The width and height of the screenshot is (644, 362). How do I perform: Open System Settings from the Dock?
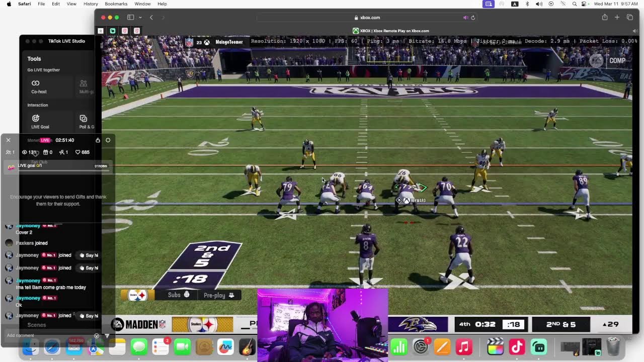pyautogui.click(x=420, y=347)
